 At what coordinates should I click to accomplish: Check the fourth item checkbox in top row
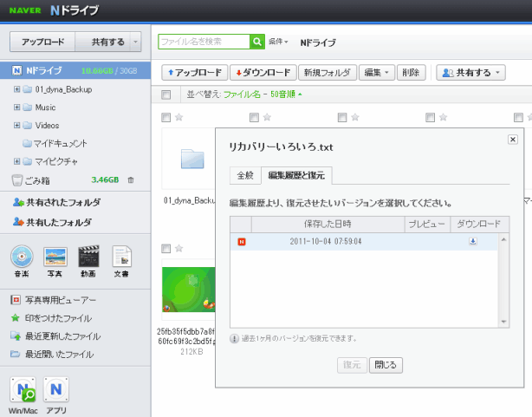pyautogui.click(x=430, y=118)
